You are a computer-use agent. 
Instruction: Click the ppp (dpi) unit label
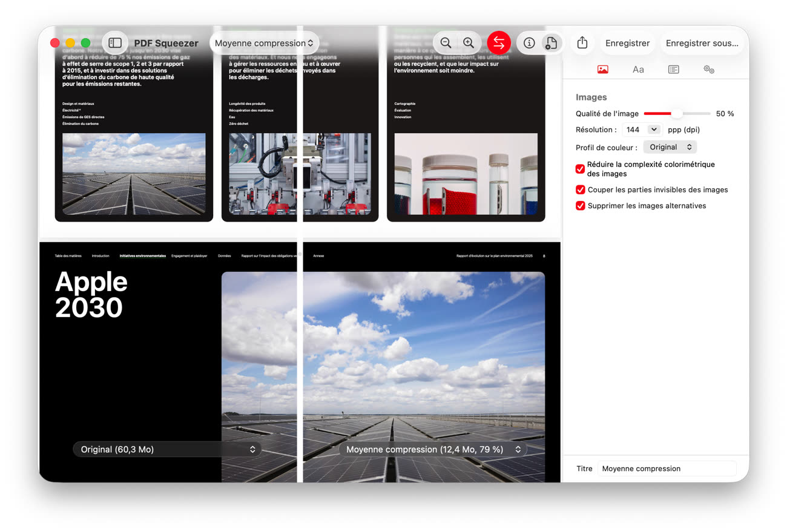coord(684,130)
